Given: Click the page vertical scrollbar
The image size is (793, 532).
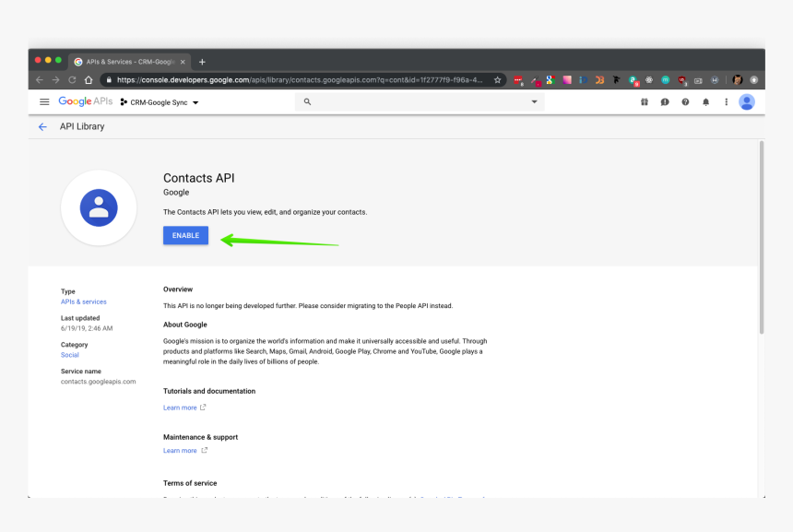Looking at the screenshot, I should tap(761, 237).
